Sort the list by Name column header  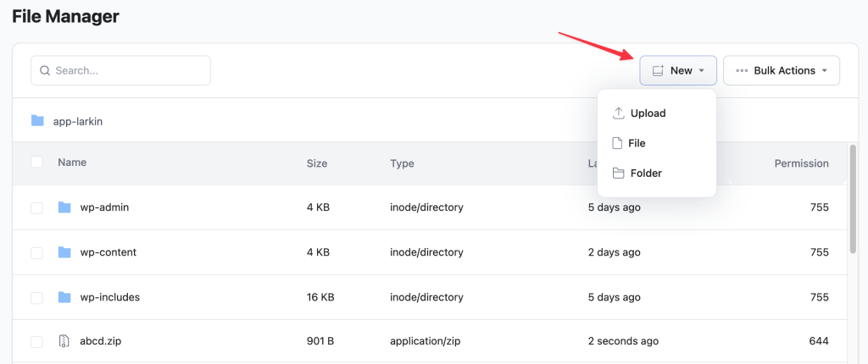point(72,163)
